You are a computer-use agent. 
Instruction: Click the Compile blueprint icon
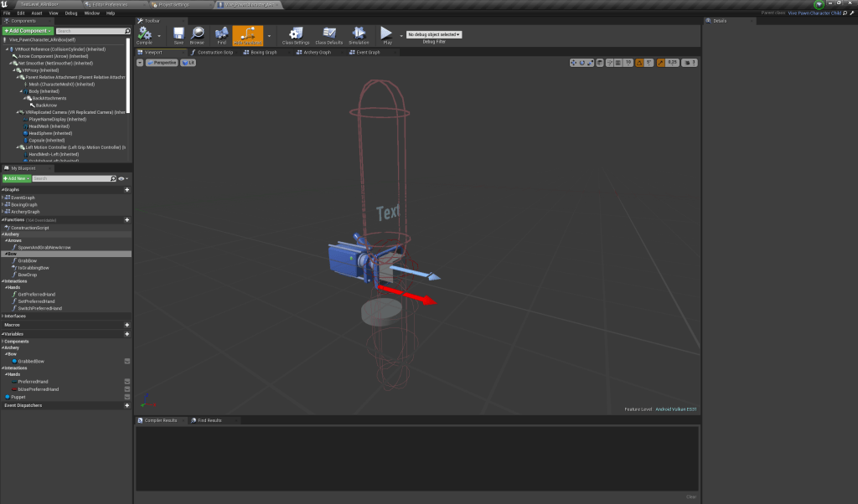tap(144, 34)
